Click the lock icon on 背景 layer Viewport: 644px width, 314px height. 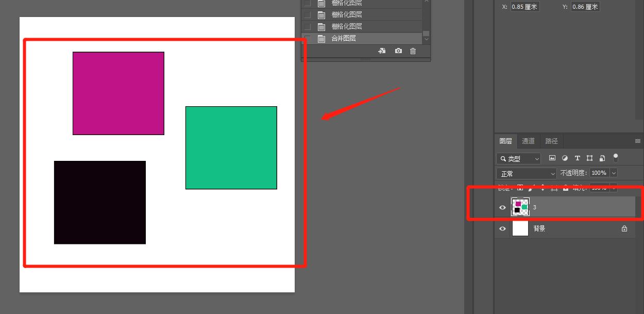(x=624, y=228)
